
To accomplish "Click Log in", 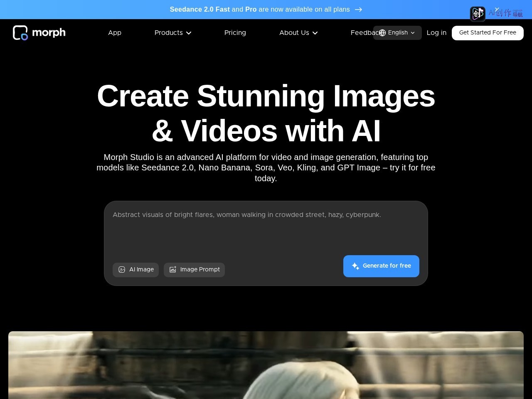I will tap(436, 33).
